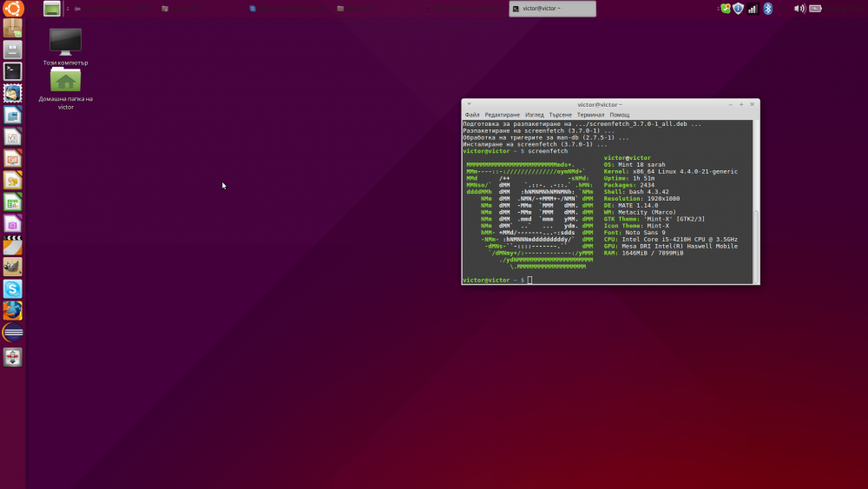Open Skype from the dock
The width and height of the screenshot is (868, 489).
13,288
